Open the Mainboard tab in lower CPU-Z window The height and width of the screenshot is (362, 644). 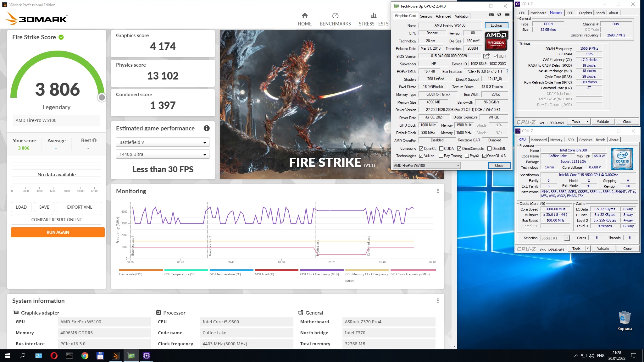pyautogui.click(x=539, y=140)
